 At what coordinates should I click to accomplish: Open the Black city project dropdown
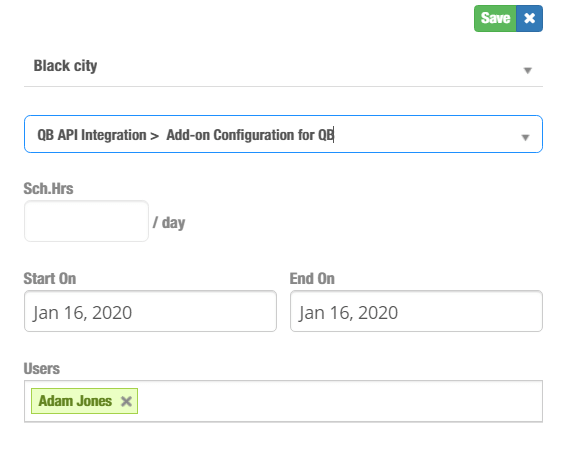[x=283, y=67]
